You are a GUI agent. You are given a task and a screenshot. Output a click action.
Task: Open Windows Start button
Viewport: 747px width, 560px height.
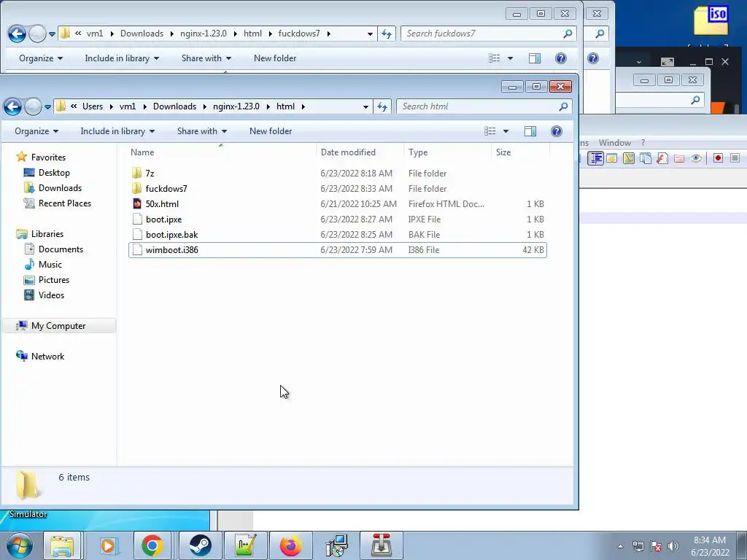click(19, 545)
